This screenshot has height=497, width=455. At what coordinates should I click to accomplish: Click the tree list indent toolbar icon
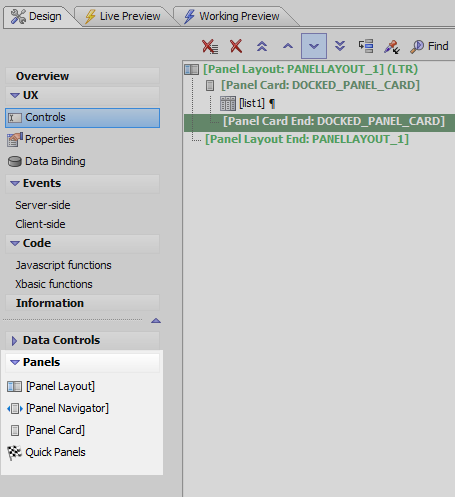[x=366, y=46]
